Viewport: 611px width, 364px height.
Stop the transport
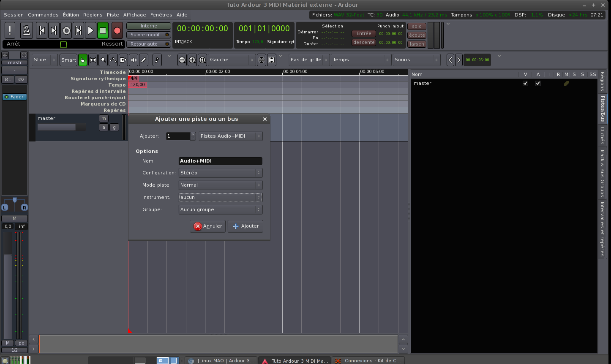coord(103,30)
